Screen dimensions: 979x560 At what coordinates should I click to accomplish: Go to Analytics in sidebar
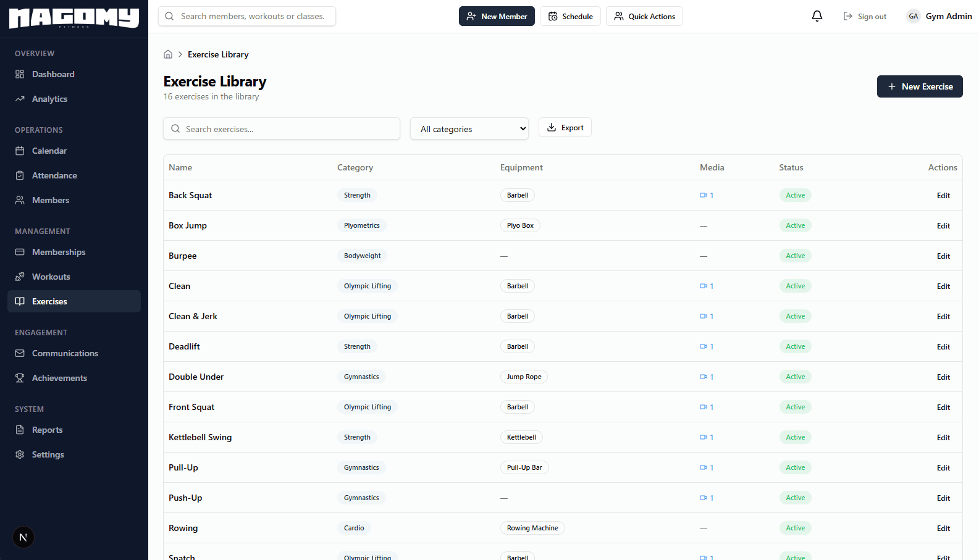74,99
